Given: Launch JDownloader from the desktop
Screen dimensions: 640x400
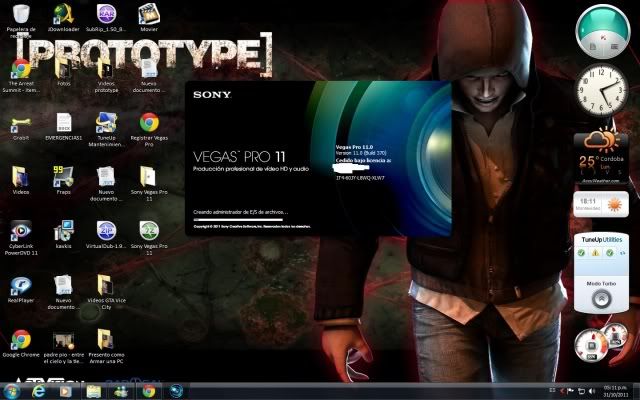Looking at the screenshot, I should click(63, 15).
